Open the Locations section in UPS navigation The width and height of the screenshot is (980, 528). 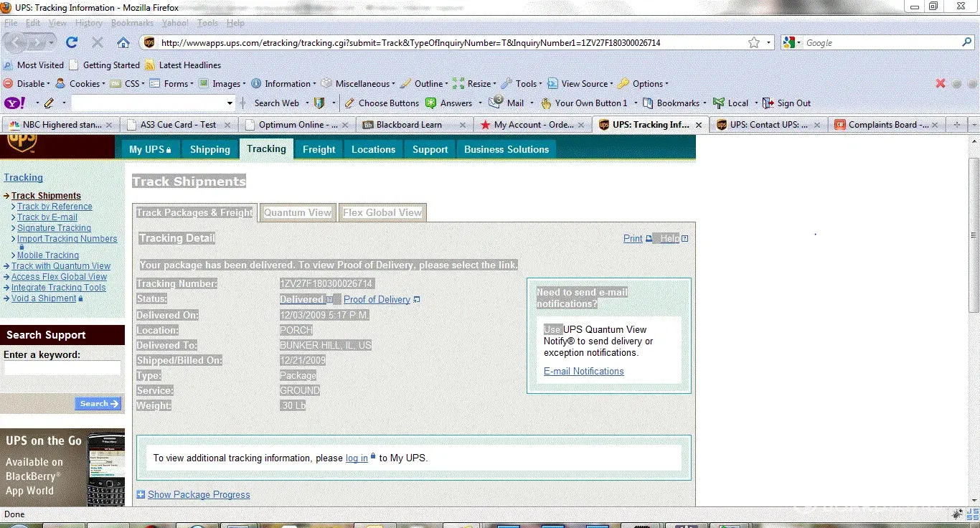(x=373, y=149)
